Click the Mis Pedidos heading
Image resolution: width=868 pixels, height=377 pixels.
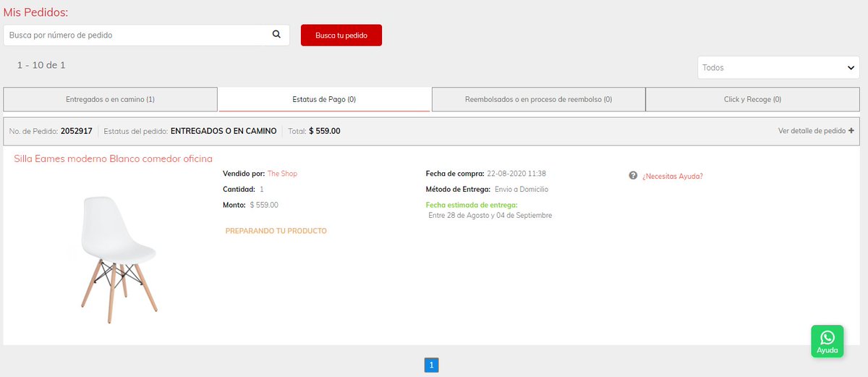pos(36,12)
